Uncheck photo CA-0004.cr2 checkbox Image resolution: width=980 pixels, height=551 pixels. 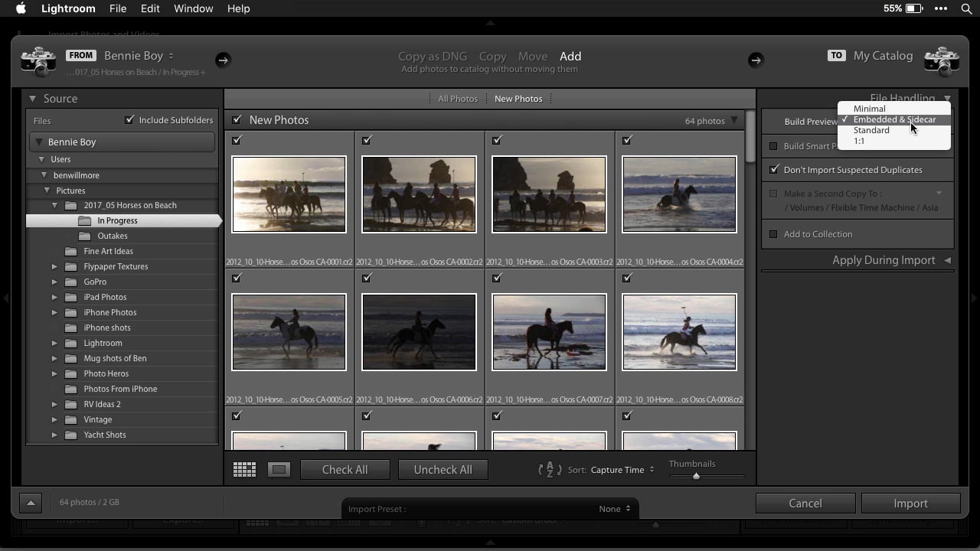click(x=627, y=140)
